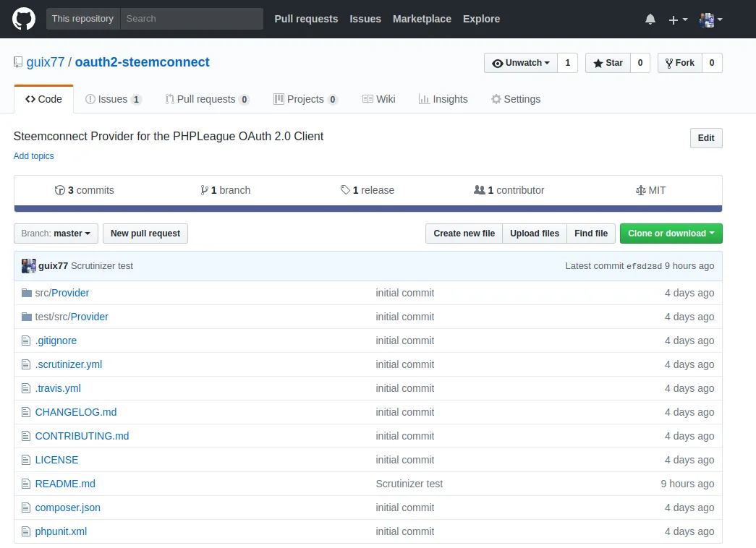The height and width of the screenshot is (548, 756).
Task: Click Upload files button
Action: 534,234
